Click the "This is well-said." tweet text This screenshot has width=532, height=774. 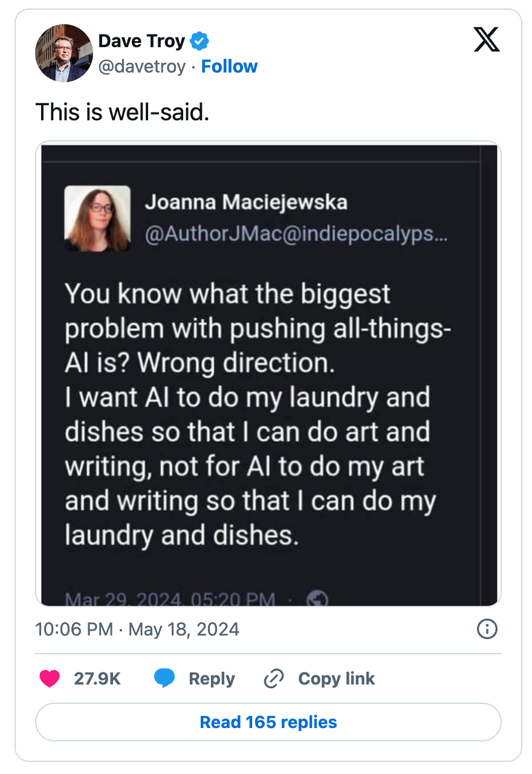coord(122,112)
